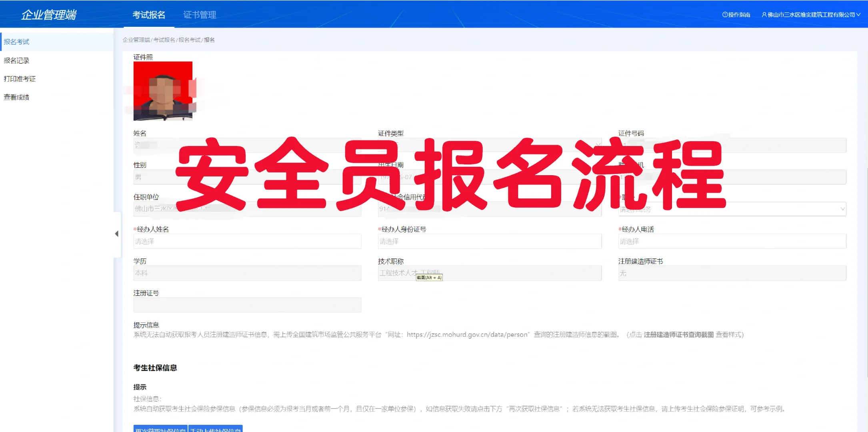
Task: Click the 经办人身份证号 input field
Action: (490, 241)
